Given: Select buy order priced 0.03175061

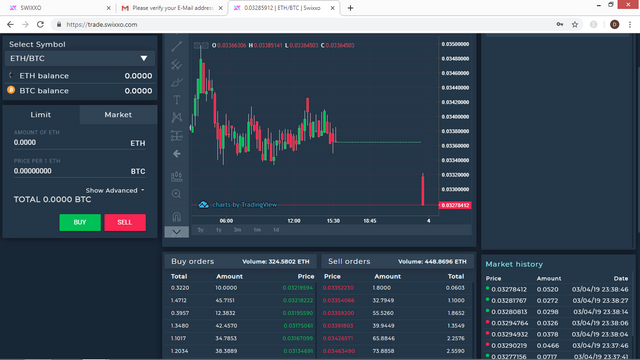Looking at the screenshot, I should coord(239,326).
